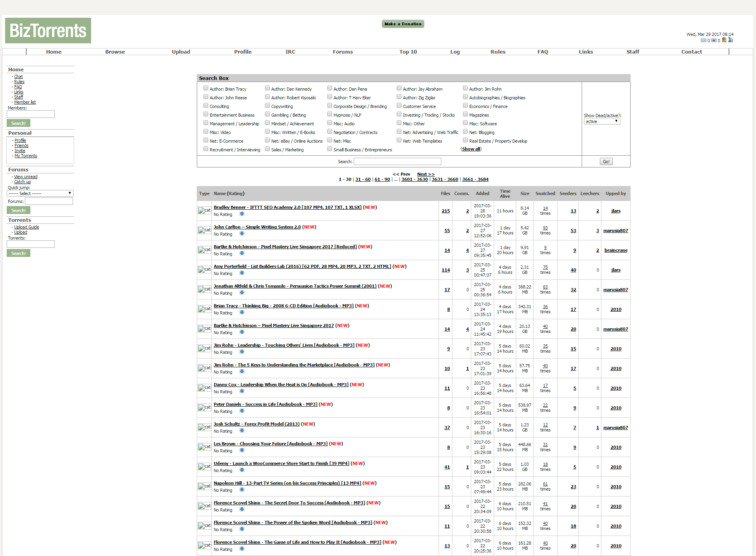Download arrow for Jim Rohn Leadership Touching Others' Lives
Screen dimensions: 756x556
click(x=242, y=352)
